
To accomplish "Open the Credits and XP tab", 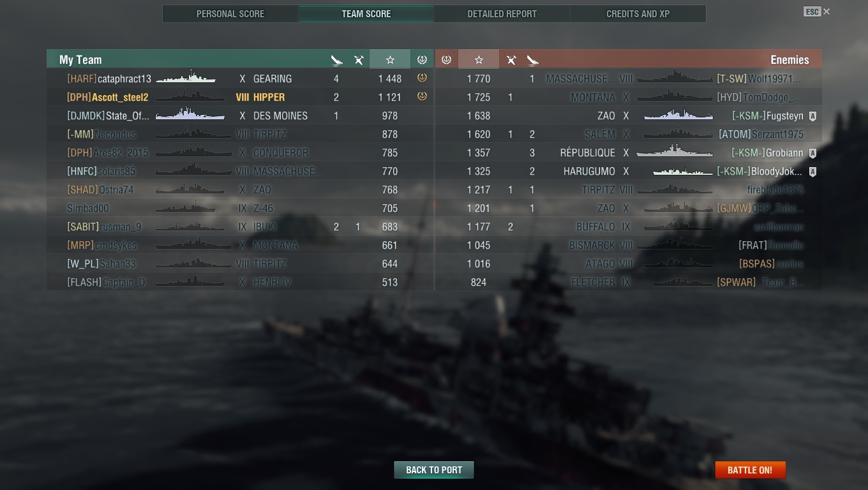I will click(638, 13).
